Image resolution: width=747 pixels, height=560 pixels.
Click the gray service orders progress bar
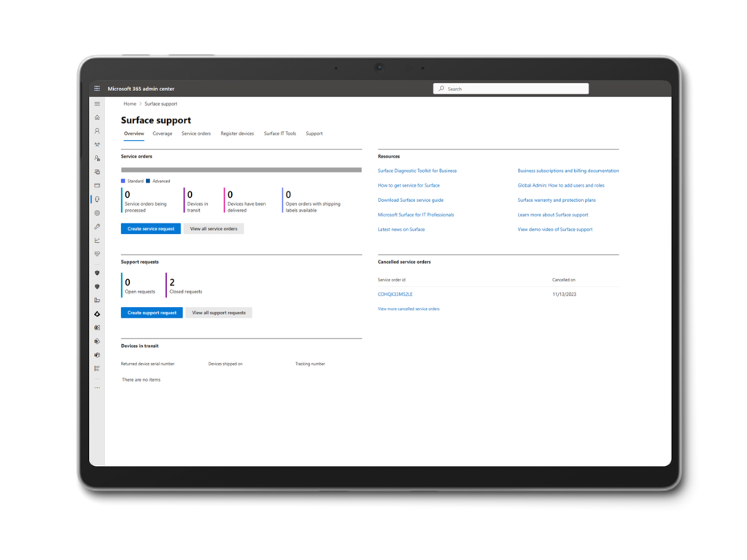pos(241,170)
